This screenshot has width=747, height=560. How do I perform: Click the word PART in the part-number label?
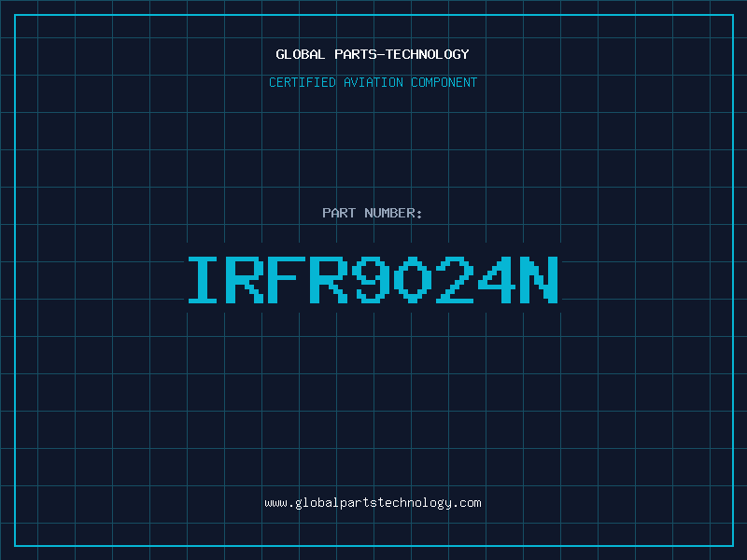coord(338,213)
